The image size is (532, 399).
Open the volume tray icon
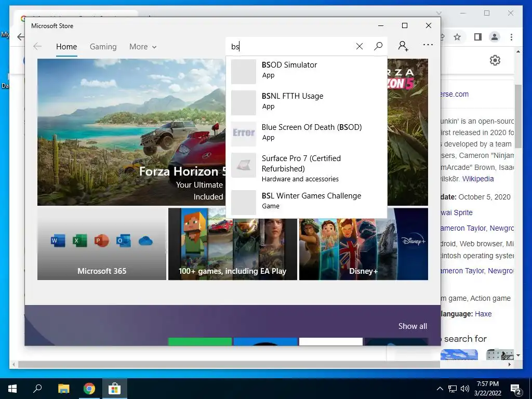coord(465,389)
